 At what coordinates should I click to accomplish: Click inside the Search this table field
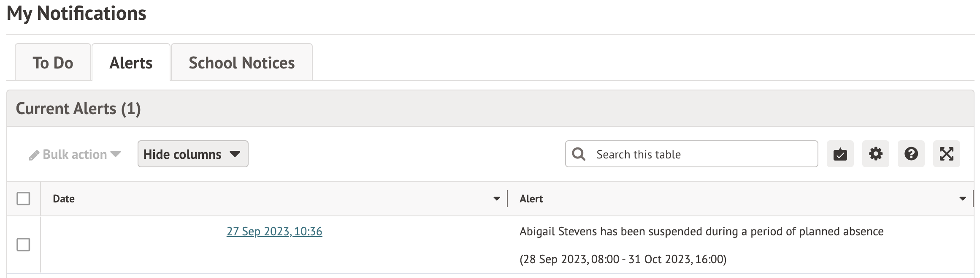pyautogui.click(x=692, y=154)
